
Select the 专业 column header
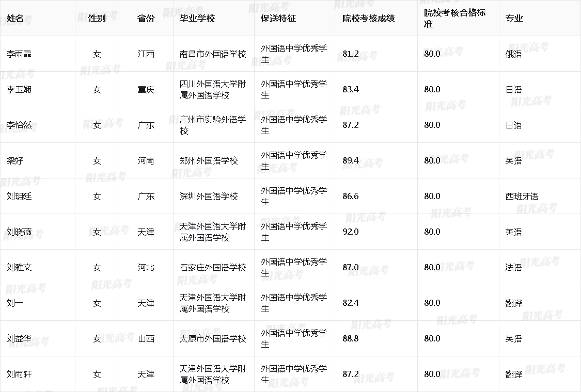coord(514,19)
